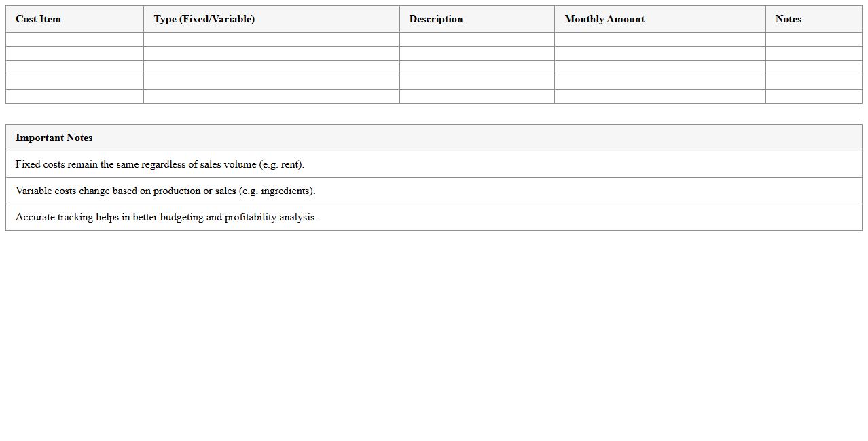Select the first cell under Type column
The height and width of the screenshot is (441, 868).
point(270,39)
